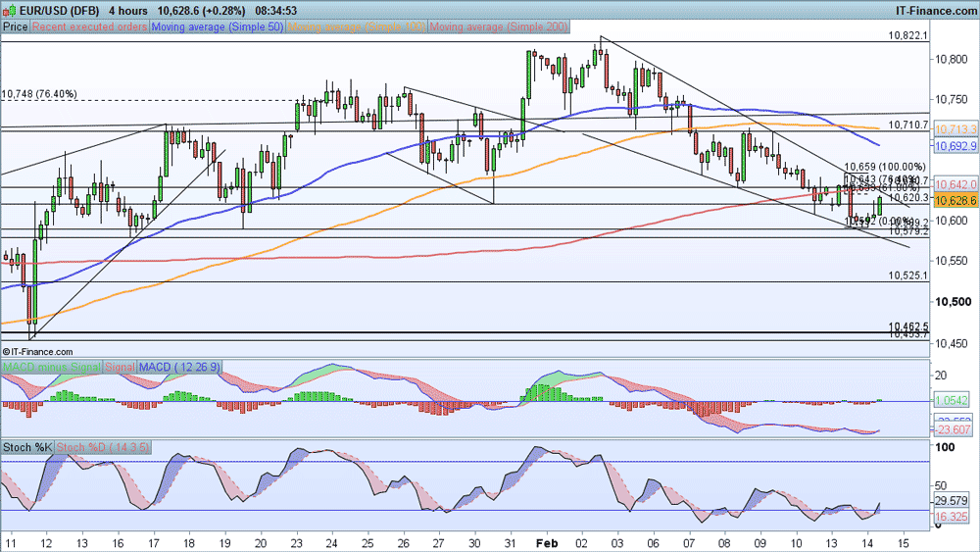Image resolution: width=980 pixels, height=552 pixels.
Task: Click the 10,800 price axis label
Action: 950,60
